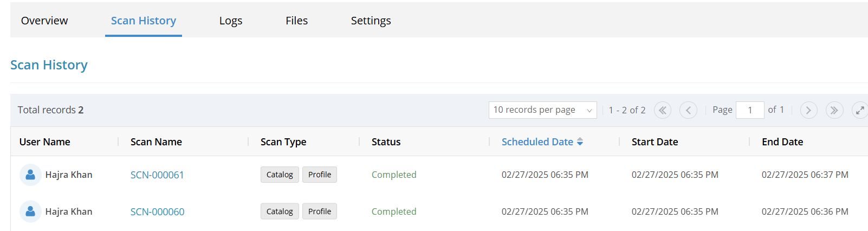The height and width of the screenshot is (231, 868).
Task: Click user avatar for SCN-000061 row
Action: 30,175
